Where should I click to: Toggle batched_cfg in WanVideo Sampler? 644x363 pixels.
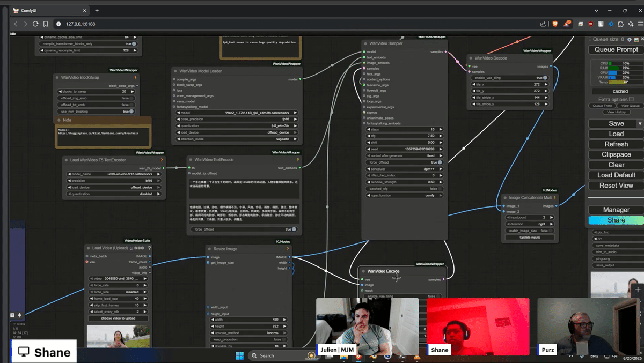tap(404, 189)
